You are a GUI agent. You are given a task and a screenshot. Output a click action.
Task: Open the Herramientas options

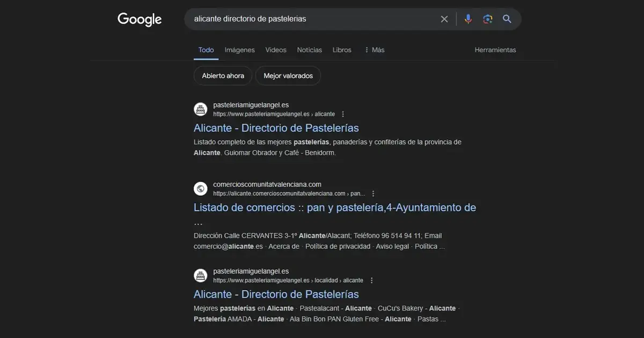coord(495,50)
